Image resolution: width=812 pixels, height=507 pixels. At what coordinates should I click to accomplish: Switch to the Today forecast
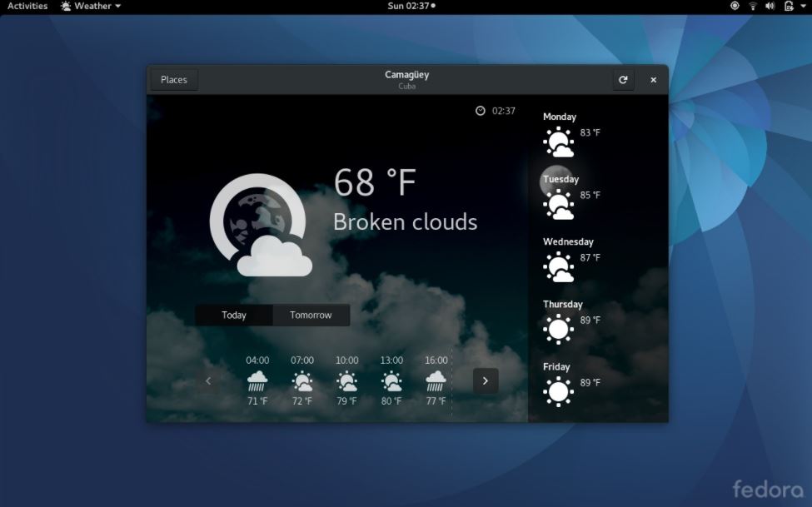234,315
